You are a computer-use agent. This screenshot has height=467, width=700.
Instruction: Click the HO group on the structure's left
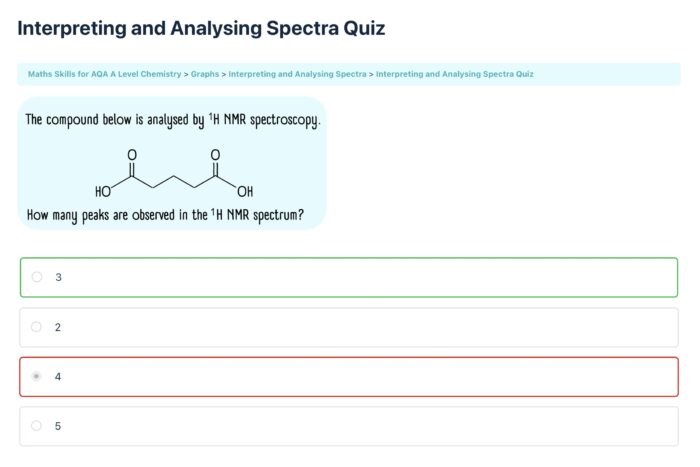(103, 192)
